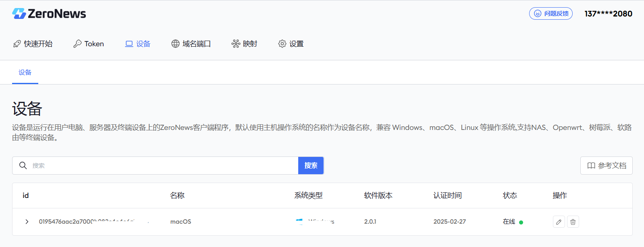The width and height of the screenshot is (644, 247).
Task: Edit the device using pencil icon
Action: (559, 222)
